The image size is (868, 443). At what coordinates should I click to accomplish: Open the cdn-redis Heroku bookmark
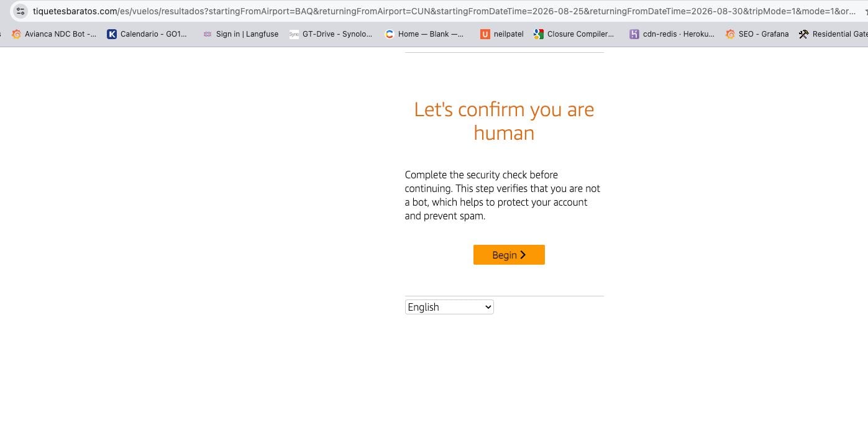click(672, 34)
